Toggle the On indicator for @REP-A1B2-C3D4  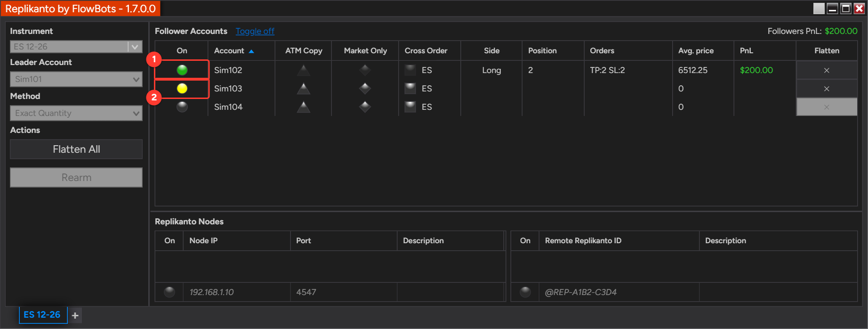[x=525, y=292]
